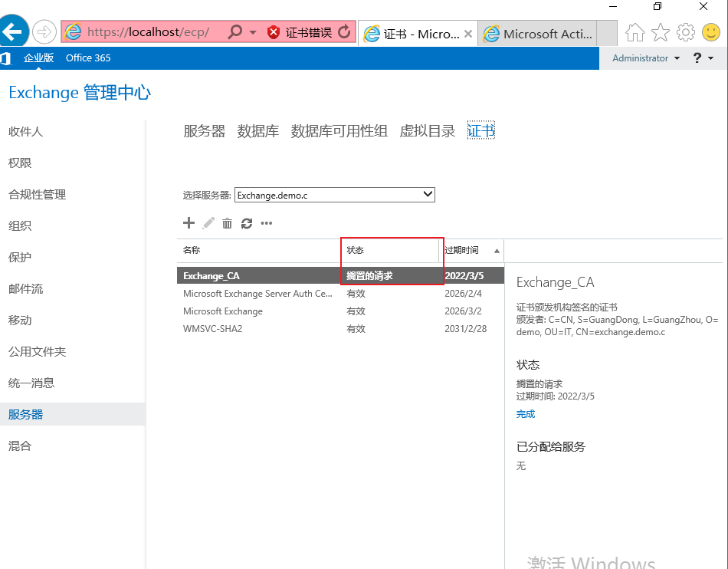
Task: Open the 虚拟目录 tab
Action: (427, 130)
